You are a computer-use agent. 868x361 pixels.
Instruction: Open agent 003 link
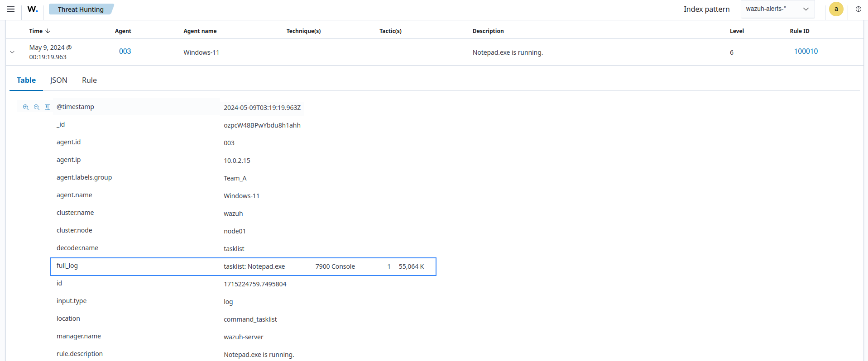[125, 52]
